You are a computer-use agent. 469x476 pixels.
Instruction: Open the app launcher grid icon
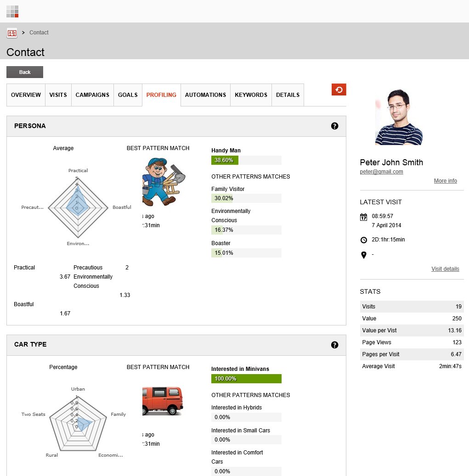coord(12,11)
